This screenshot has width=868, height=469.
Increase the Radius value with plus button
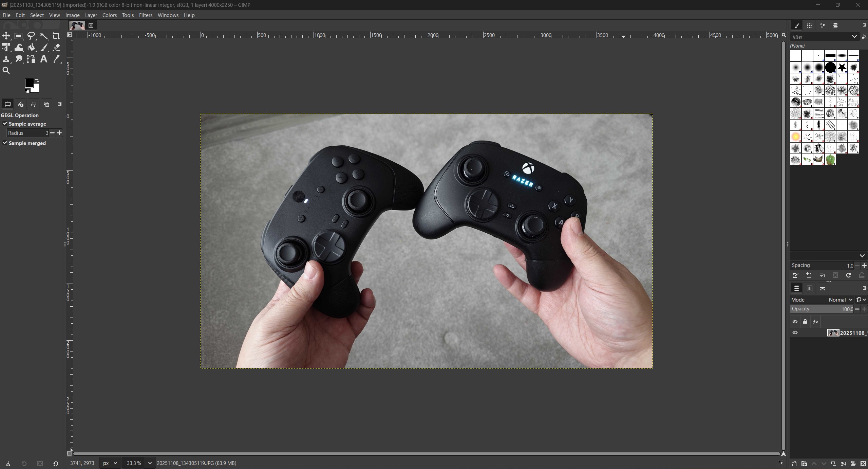point(60,133)
